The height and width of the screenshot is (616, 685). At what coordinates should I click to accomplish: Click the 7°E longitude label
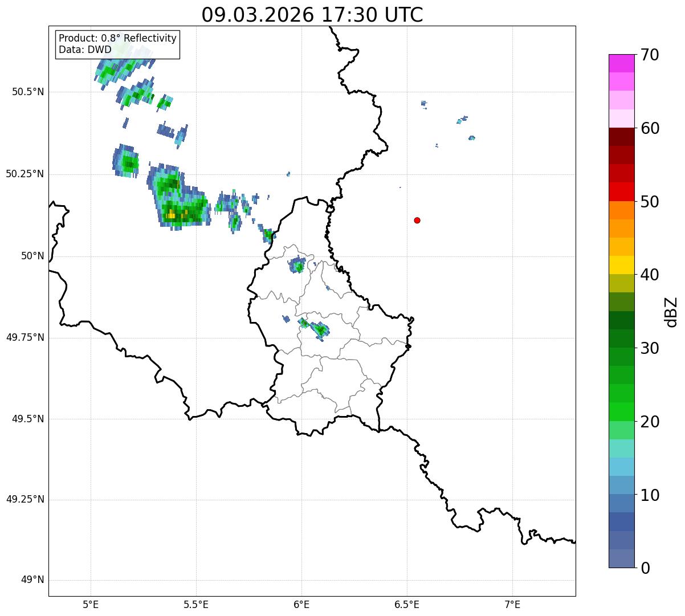pyautogui.click(x=512, y=604)
